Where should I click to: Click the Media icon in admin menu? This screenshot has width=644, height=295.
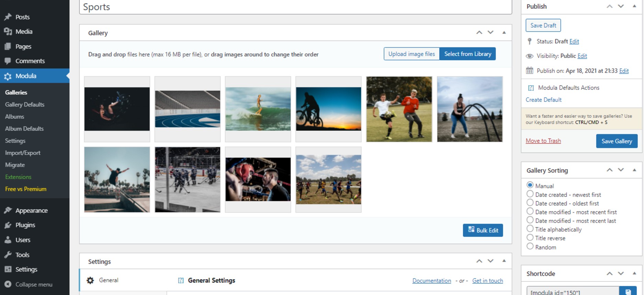click(x=8, y=32)
